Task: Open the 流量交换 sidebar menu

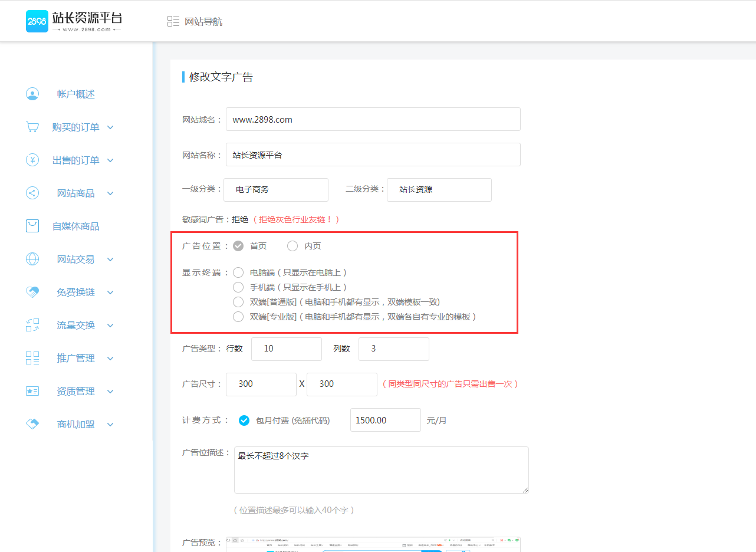Action: [x=75, y=326]
